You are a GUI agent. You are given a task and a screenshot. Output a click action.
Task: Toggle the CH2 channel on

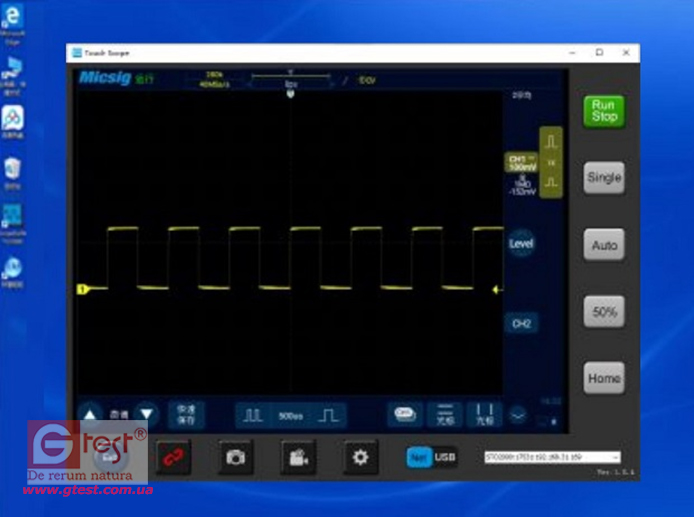point(521,324)
